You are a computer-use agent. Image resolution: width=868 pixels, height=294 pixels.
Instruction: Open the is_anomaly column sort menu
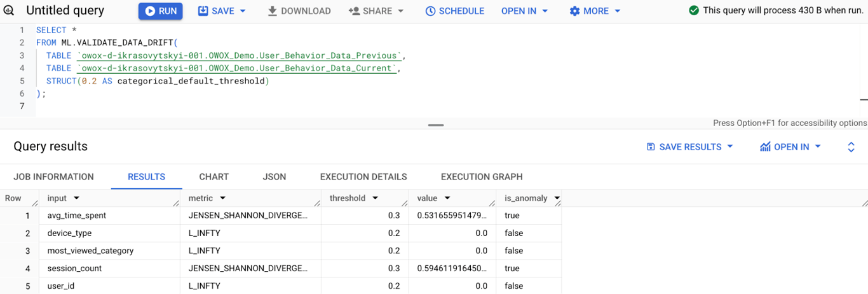pyautogui.click(x=557, y=199)
